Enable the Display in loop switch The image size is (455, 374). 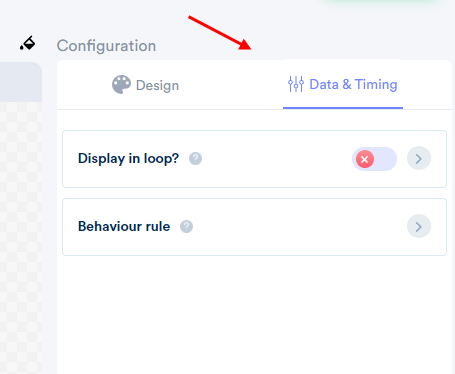[374, 159]
